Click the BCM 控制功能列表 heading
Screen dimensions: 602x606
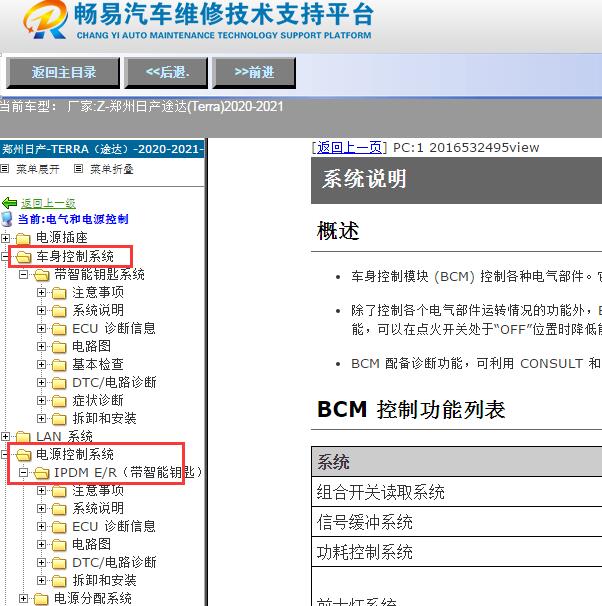click(411, 410)
